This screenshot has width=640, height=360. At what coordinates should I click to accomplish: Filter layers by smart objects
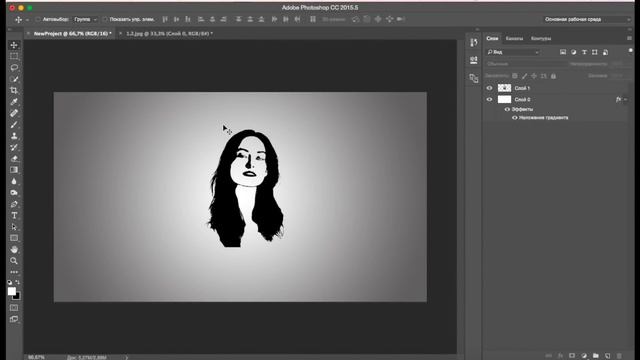click(605, 52)
